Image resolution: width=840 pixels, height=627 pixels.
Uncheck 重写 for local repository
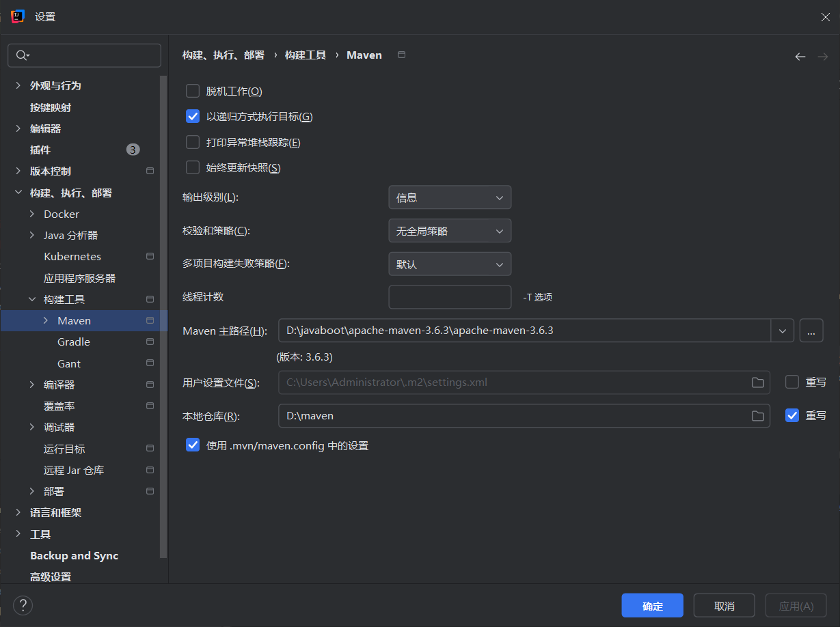tap(792, 415)
